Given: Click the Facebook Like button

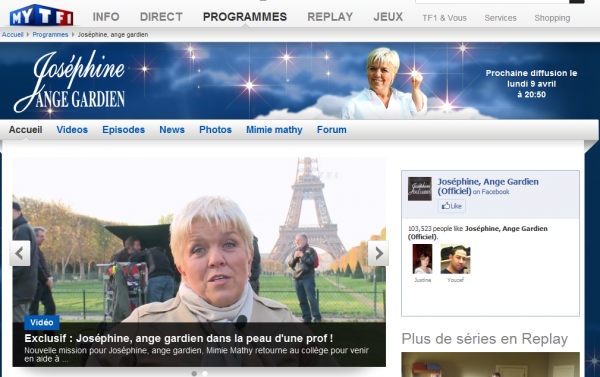Looking at the screenshot, I should [452, 206].
